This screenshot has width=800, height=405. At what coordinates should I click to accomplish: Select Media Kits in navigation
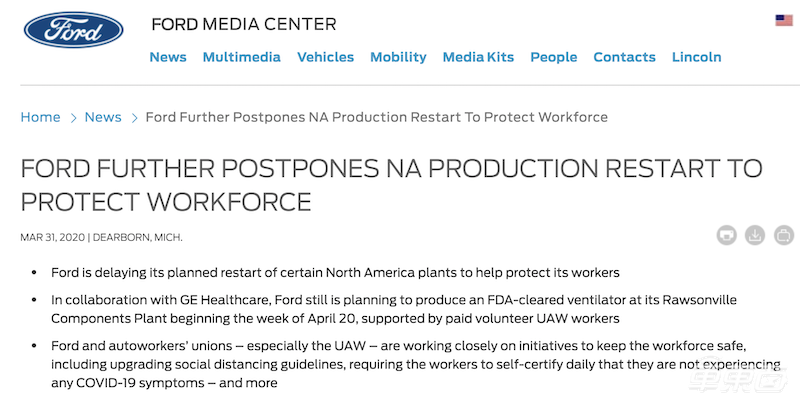[478, 57]
